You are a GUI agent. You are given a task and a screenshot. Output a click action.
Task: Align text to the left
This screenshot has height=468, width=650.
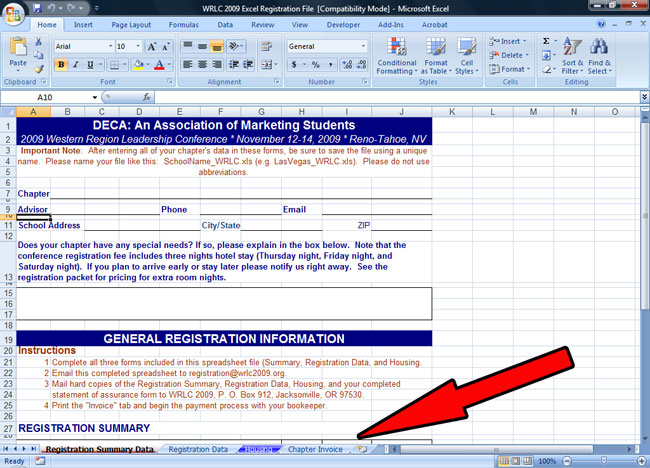[x=187, y=65]
